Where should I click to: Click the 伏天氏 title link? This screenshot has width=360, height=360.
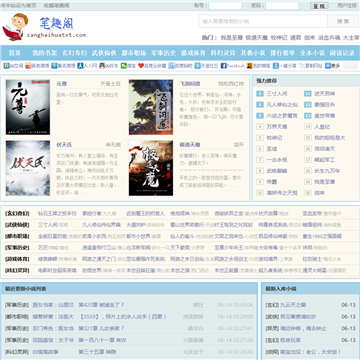(x=64, y=145)
